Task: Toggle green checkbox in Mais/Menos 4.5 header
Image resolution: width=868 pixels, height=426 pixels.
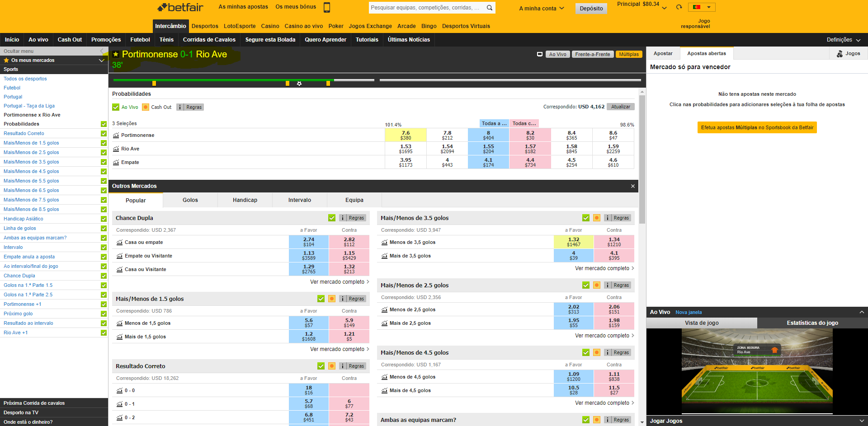Action: click(x=586, y=352)
